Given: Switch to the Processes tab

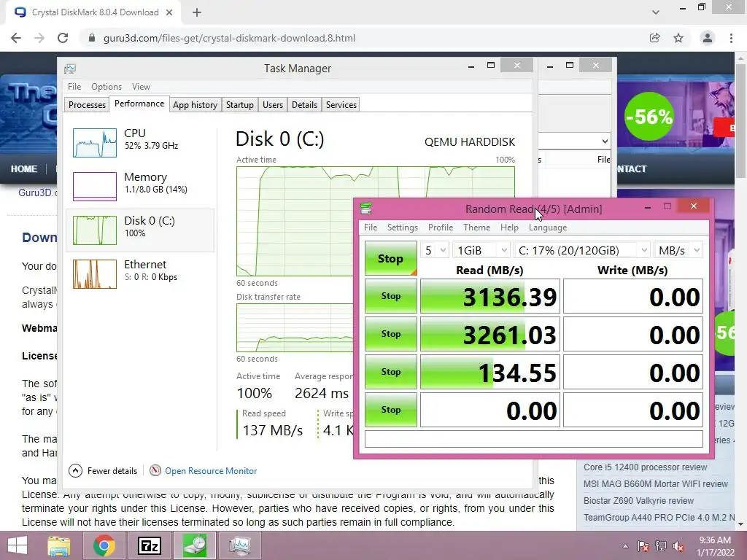Looking at the screenshot, I should point(88,105).
